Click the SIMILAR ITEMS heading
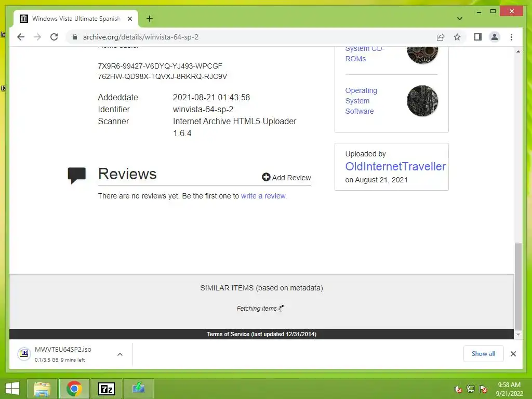 (x=262, y=288)
